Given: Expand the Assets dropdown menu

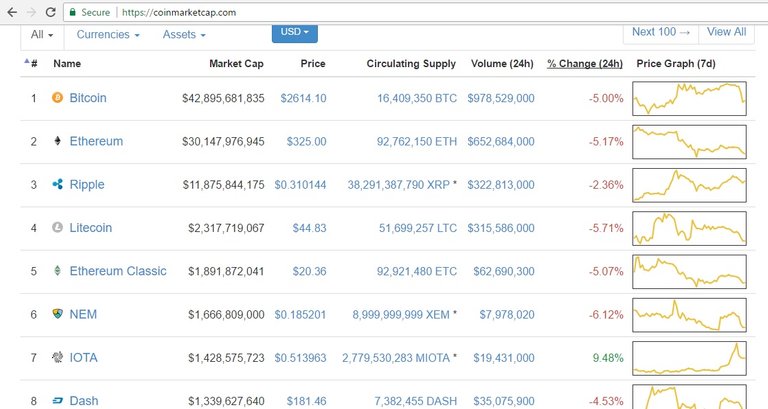Looking at the screenshot, I should point(184,35).
